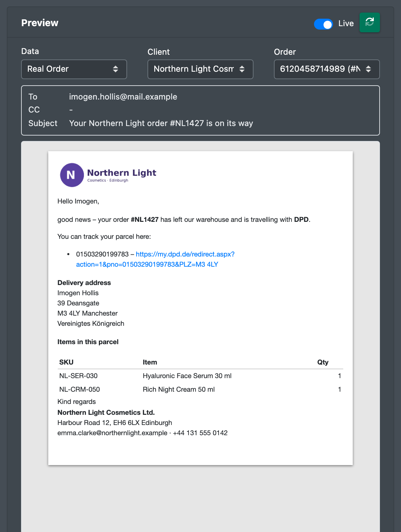Click the SKU NL-CRM-050 cell
This screenshot has width=401, height=532.
tap(80, 389)
